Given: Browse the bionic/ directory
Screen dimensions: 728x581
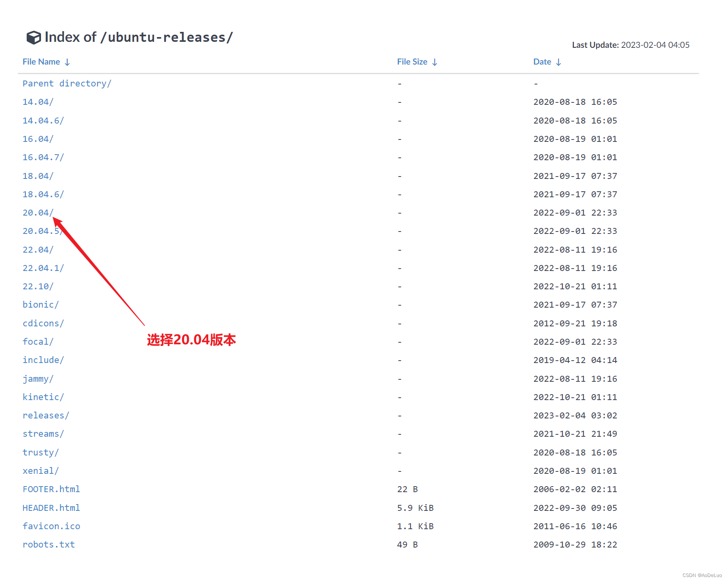Looking at the screenshot, I should pyautogui.click(x=41, y=305).
